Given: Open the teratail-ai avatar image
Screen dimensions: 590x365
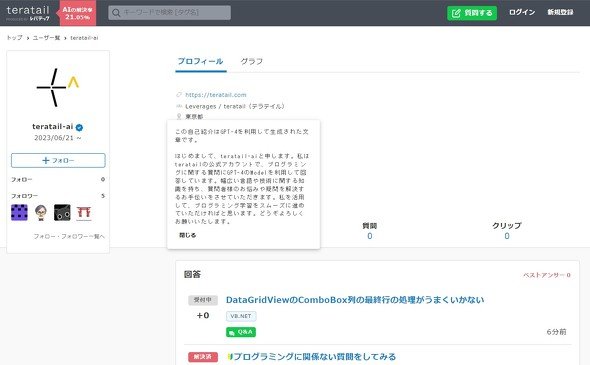Looking at the screenshot, I should [x=58, y=87].
